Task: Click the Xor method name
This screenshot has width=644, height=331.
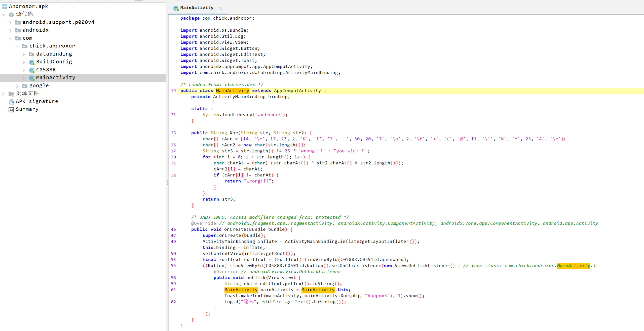Action: point(234,133)
